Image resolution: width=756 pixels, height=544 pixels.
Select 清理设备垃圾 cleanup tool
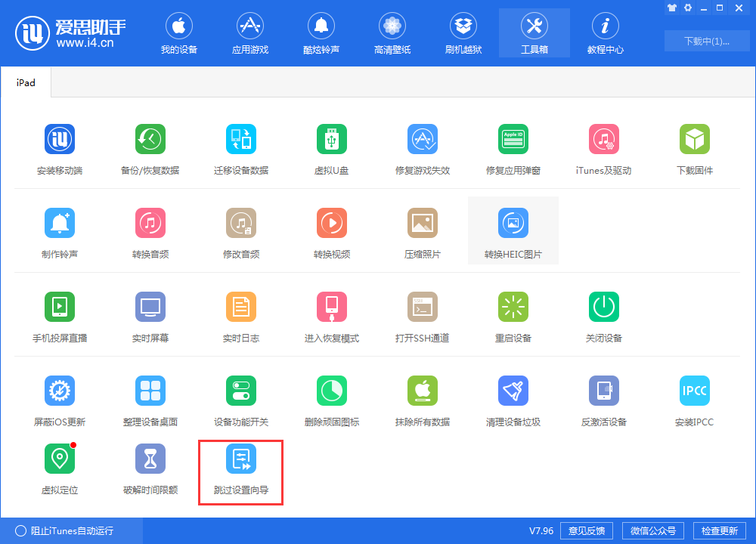pyautogui.click(x=513, y=398)
